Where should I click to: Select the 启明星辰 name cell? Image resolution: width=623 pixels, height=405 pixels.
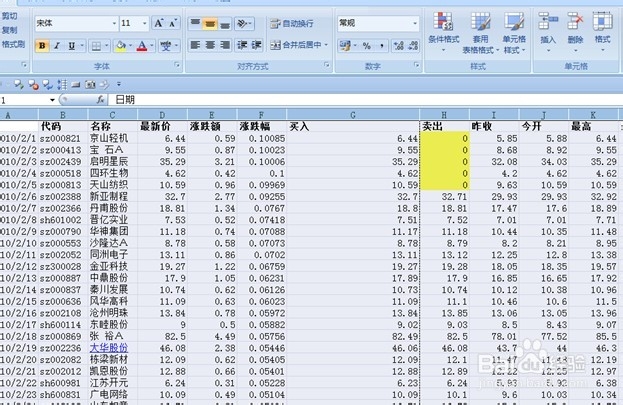coord(112,161)
